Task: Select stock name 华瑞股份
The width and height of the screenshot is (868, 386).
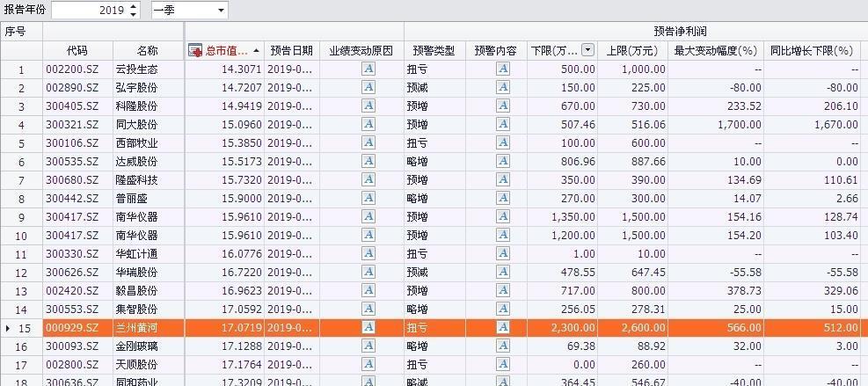Action: [x=136, y=272]
